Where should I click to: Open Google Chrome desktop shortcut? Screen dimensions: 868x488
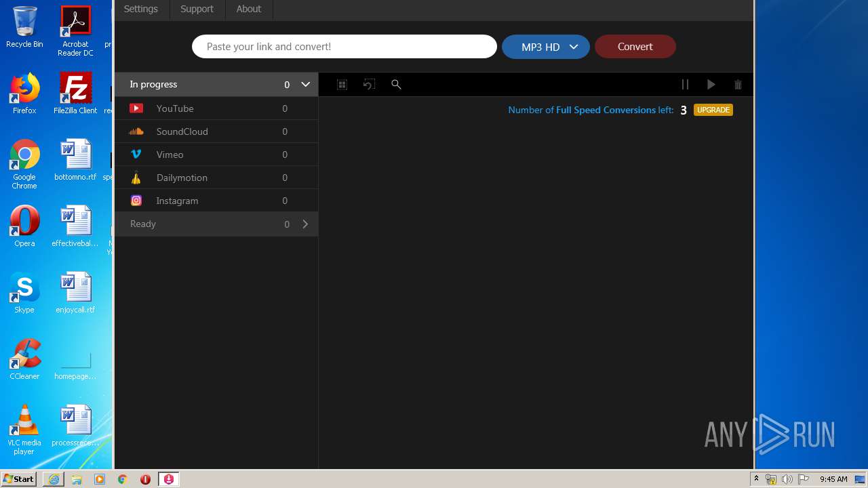pyautogui.click(x=24, y=164)
